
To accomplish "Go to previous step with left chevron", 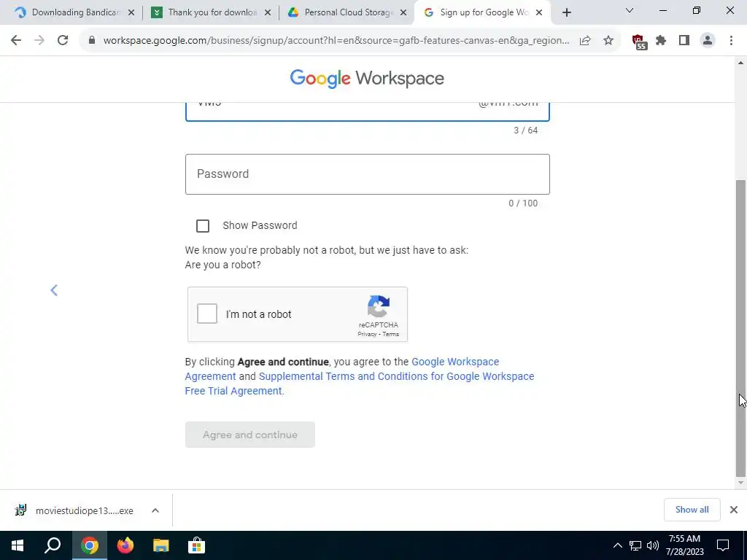I will point(54,290).
